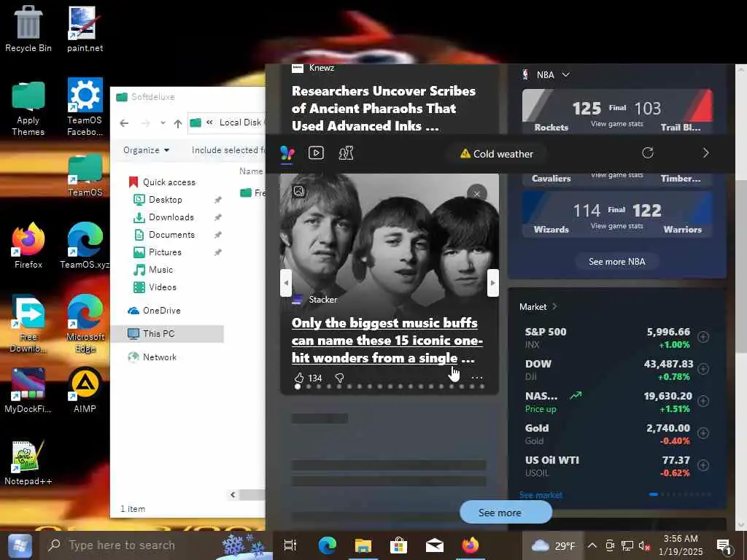Switch to the widgets Watch video icon
Screen dimensions: 747x560
(x=317, y=153)
